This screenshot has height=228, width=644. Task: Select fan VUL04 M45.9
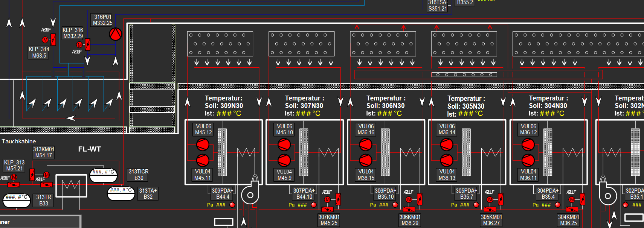click(x=284, y=160)
